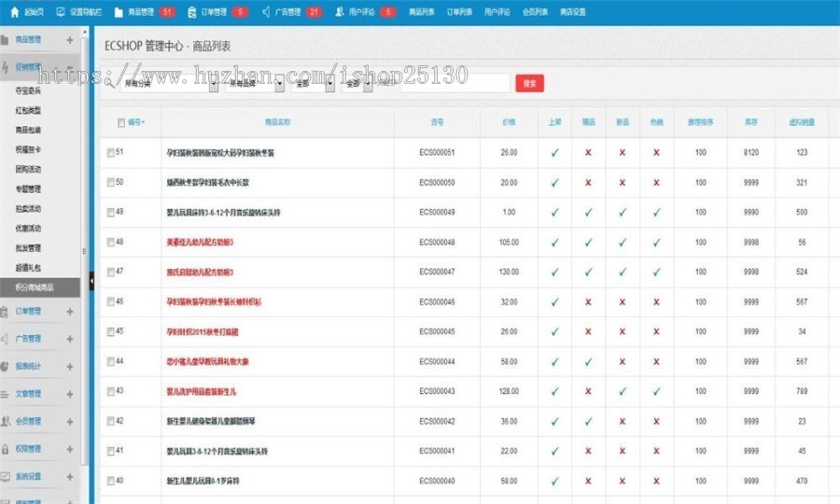Click the product code ECS000051
The image size is (840, 504).
pyautogui.click(x=437, y=153)
